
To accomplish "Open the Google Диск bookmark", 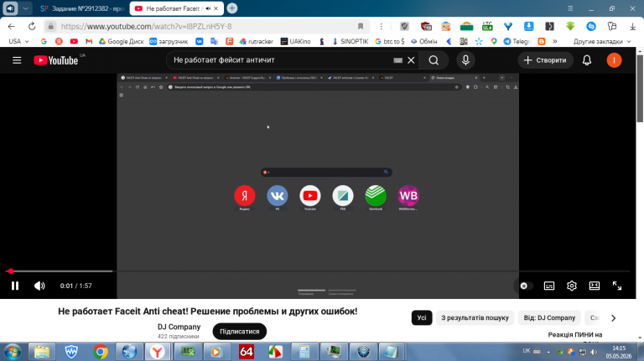I will pos(121,41).
